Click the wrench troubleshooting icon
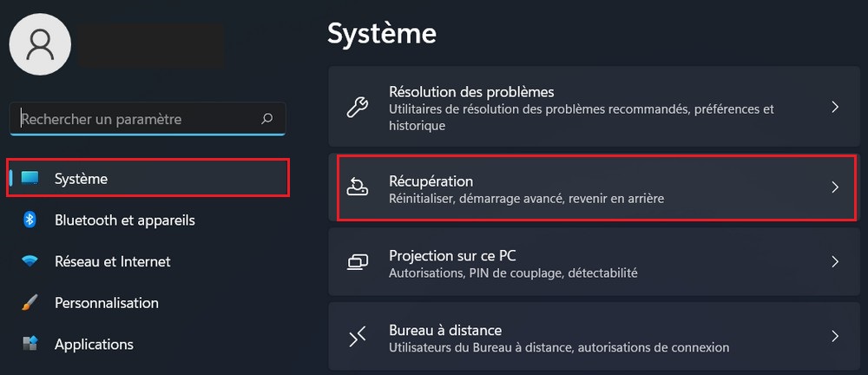Image resolution: width=868 pixels, height=375 pixels. pyautogui.click(x=358, y=108)
